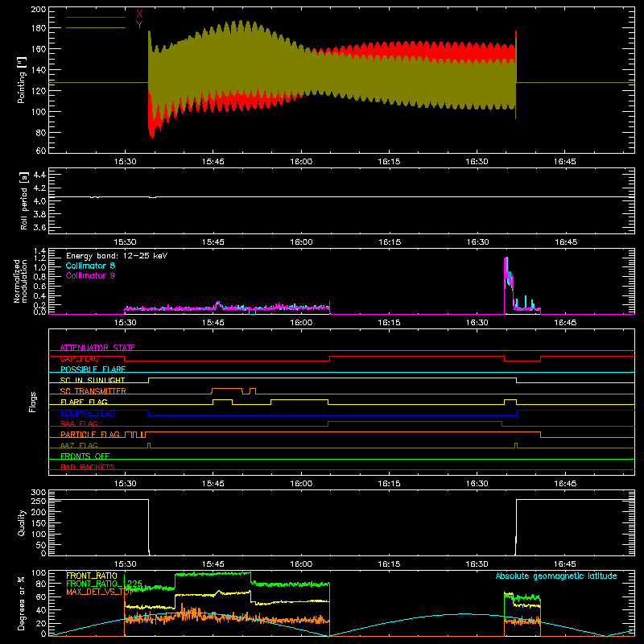Click '16:00' time tick under Roll period plot
Screen dimensions: 644x644
(x=301, y=242)
